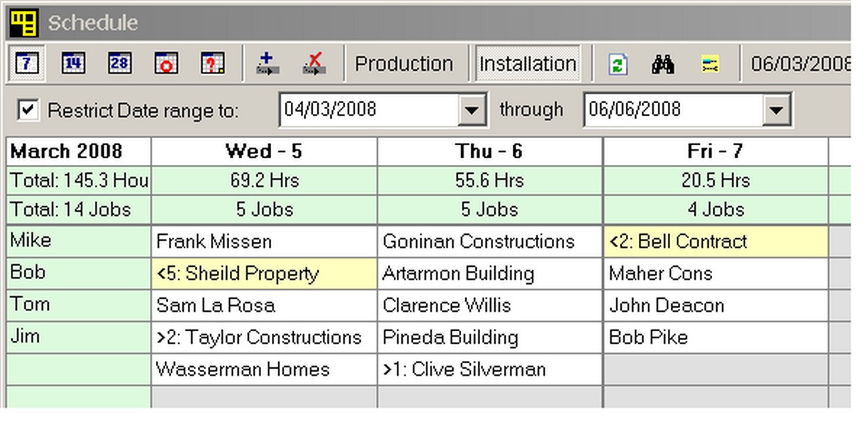Open the start date dropdown (04/03/2008)
Viewport: 868px width, 425px height.
click(x=472, y=110)
